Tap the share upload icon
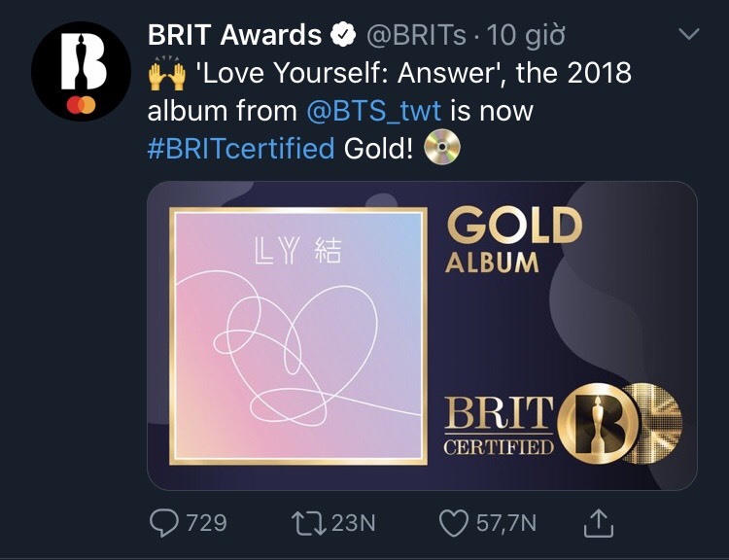Viewport: 729px width, 560px height. pyautogui.click(x=599, y=523)
